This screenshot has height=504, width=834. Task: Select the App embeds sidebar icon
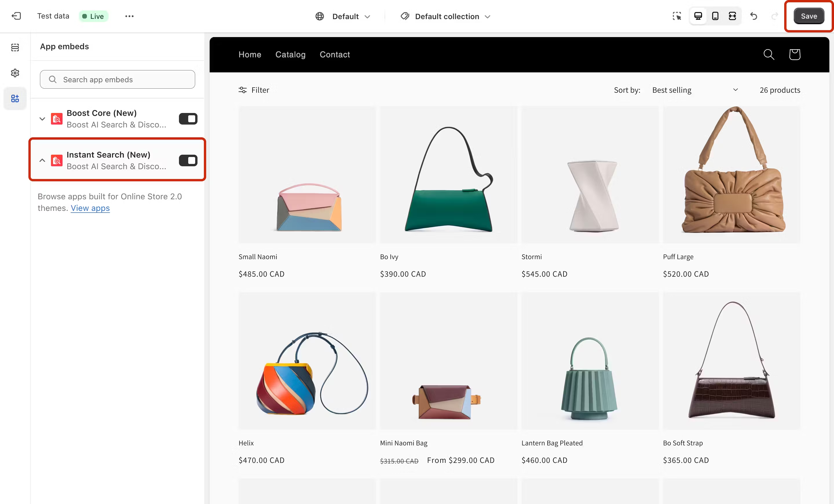click(15, 98)
